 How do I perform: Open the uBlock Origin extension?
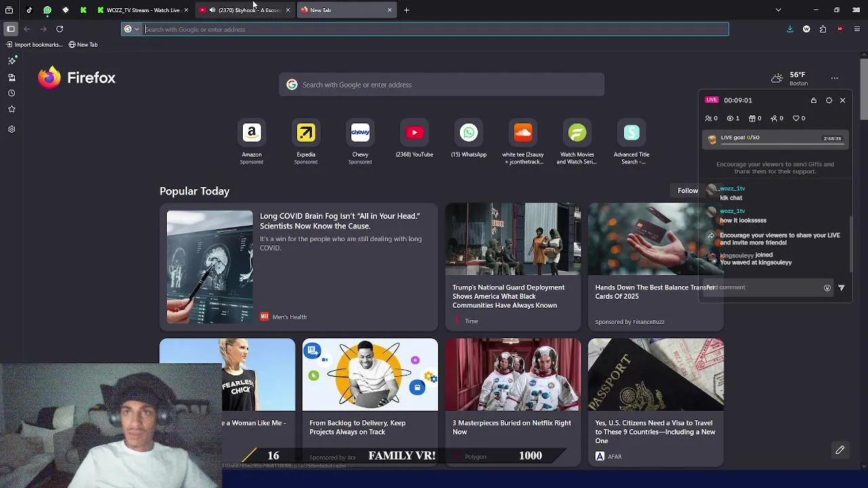click(840, 29)
